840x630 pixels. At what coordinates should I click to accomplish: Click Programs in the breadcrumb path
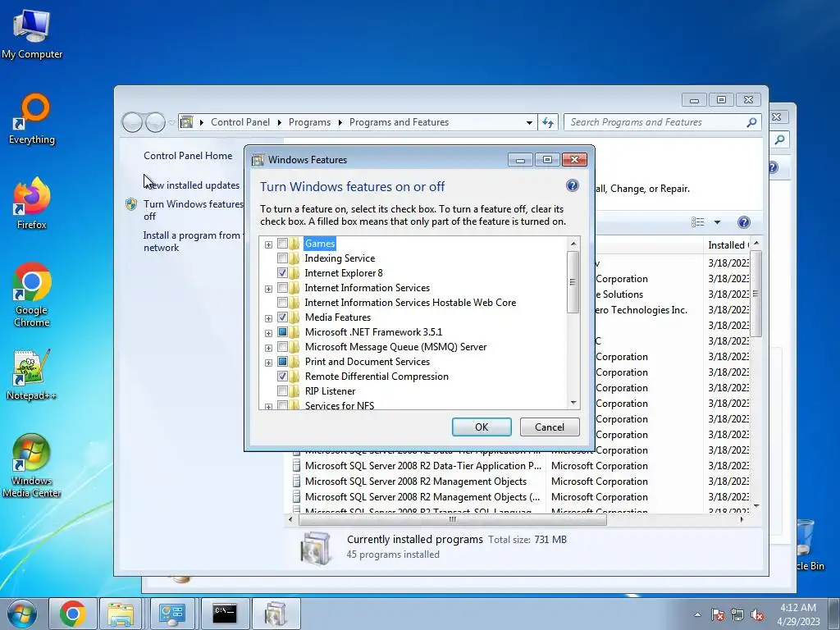[x=309, y=122]
